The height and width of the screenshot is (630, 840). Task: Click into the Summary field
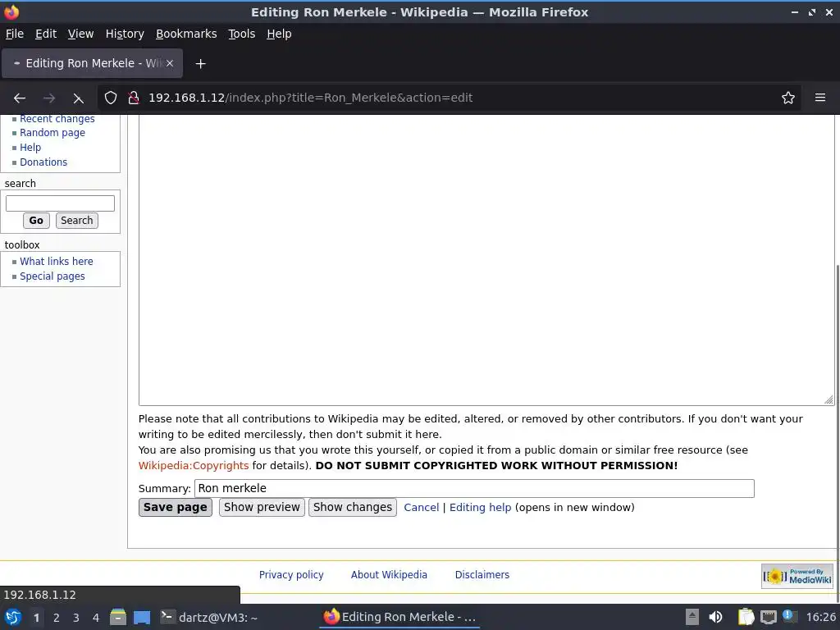tap(474, 489)
